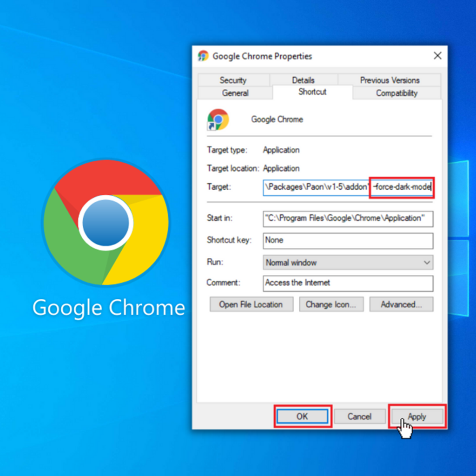Click the Cancel button

359,416
